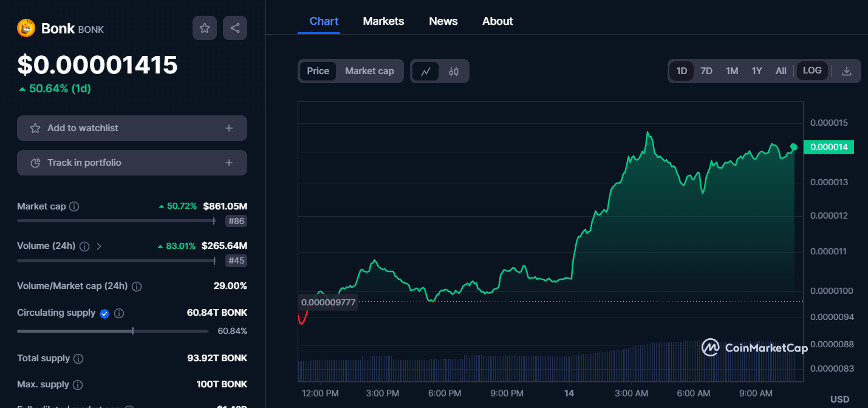Set chart range to All

pyautogui.click(x=781, y=71)
